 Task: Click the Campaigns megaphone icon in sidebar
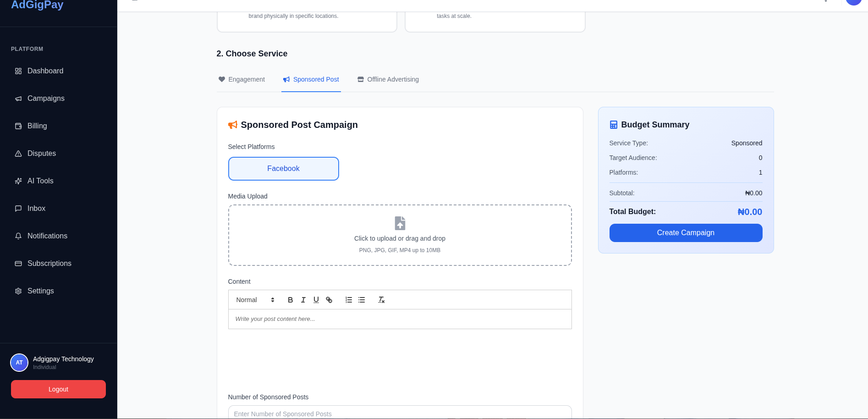click(18, 99)
